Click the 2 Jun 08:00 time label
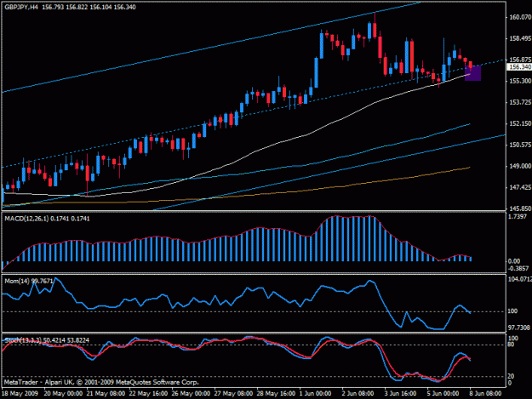The height and width of the screenshot is (399, 532). [358, 394]
